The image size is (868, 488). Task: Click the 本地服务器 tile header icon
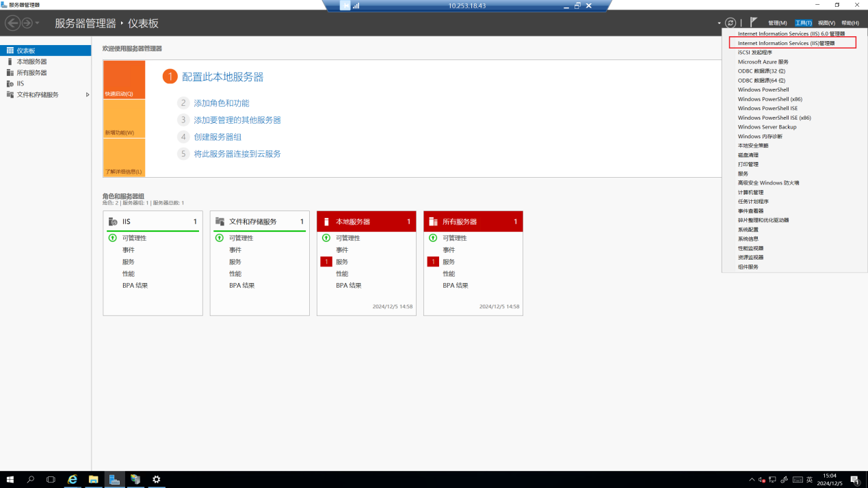pos(326,221)
